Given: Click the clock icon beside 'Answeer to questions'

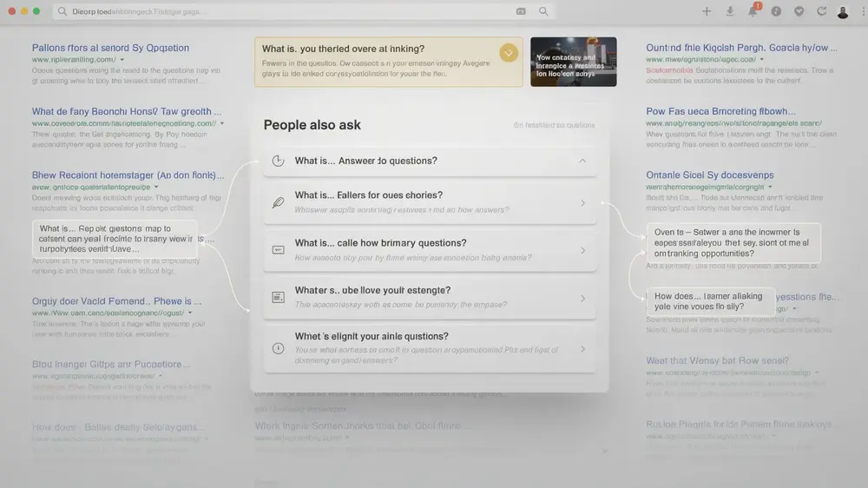Looking at the screenshot, I should click(278, 161).
